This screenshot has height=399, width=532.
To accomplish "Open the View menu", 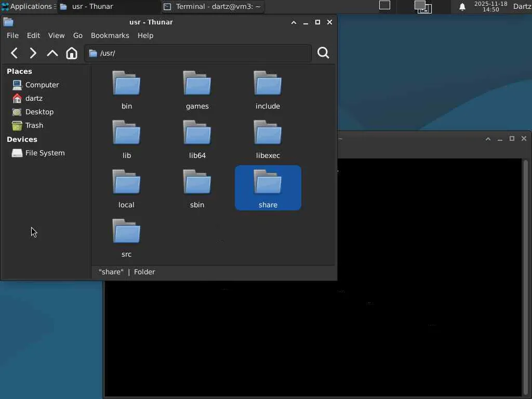I will coord(56,35).
